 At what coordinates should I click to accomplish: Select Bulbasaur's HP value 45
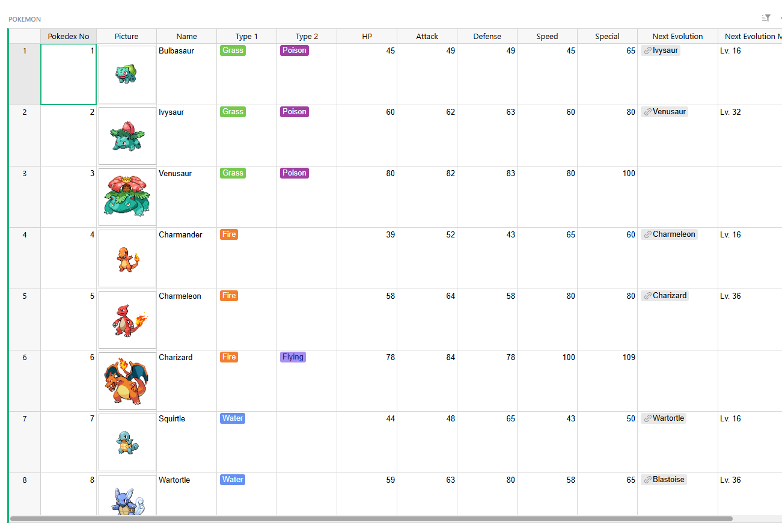(x=367, y=75)
